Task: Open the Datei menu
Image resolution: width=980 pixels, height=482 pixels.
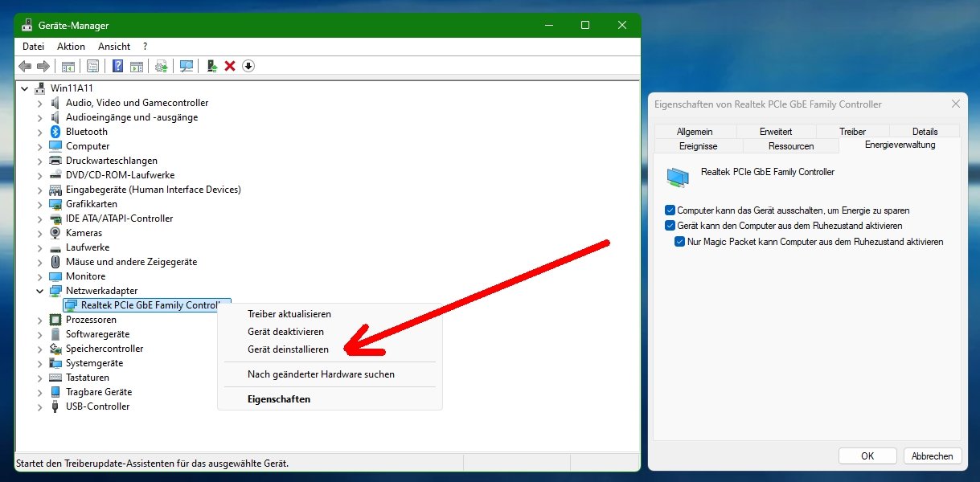Action: tap(33, 47)
